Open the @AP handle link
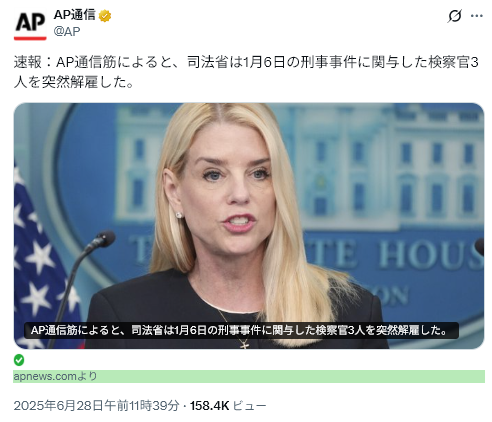 coord(67,31)
